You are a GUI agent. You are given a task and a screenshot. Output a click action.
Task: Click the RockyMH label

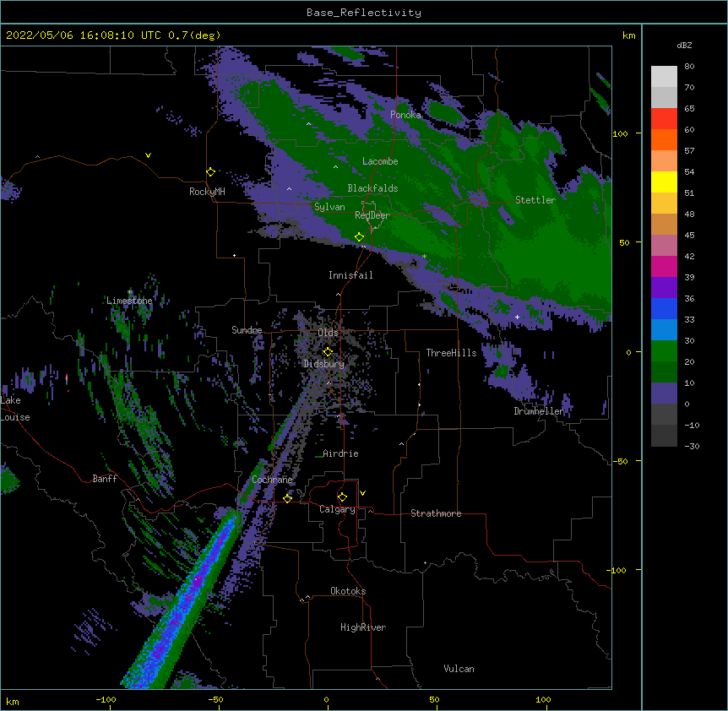pos(207,192)
